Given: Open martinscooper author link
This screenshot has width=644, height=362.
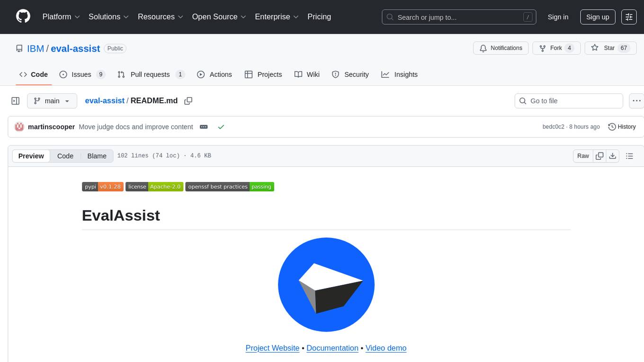Looking at the screenshot, I should click(51, 127).
